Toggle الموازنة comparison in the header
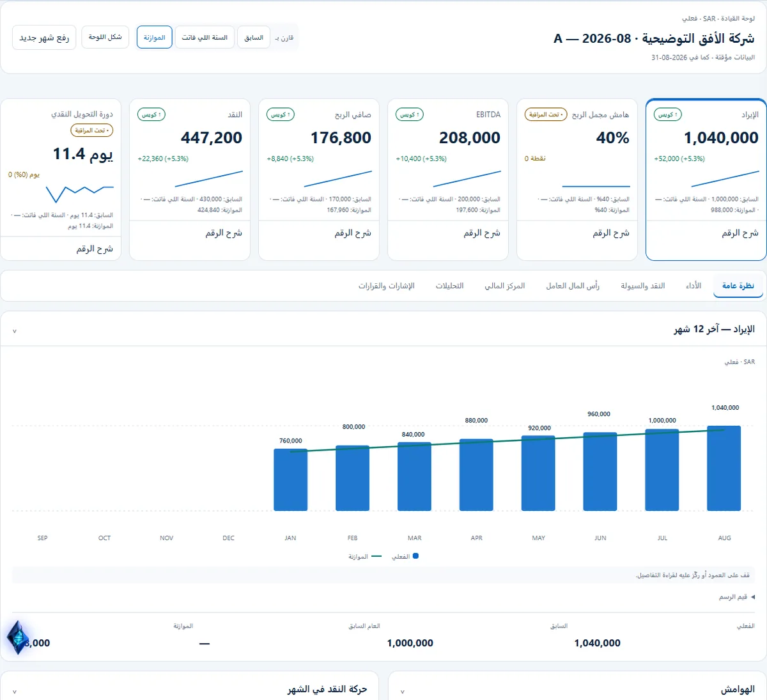Screen dimensions: 767x700 (154, 38)
